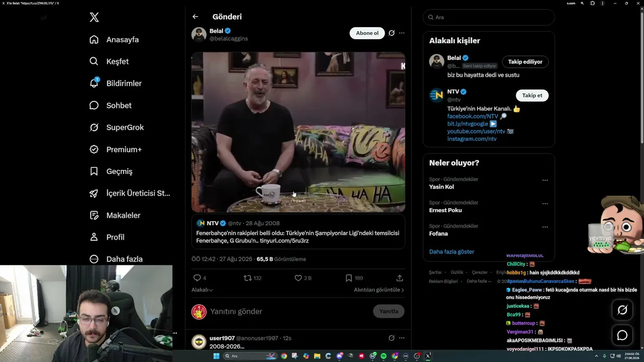
Task: Click the Takip ediliyor button for Belal
Action: (x=525, y=62)
